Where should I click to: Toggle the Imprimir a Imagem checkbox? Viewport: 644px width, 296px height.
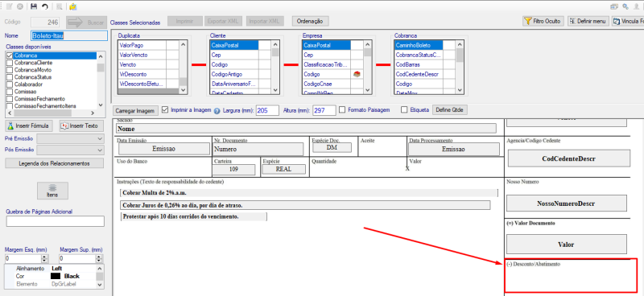pos(165,110)
